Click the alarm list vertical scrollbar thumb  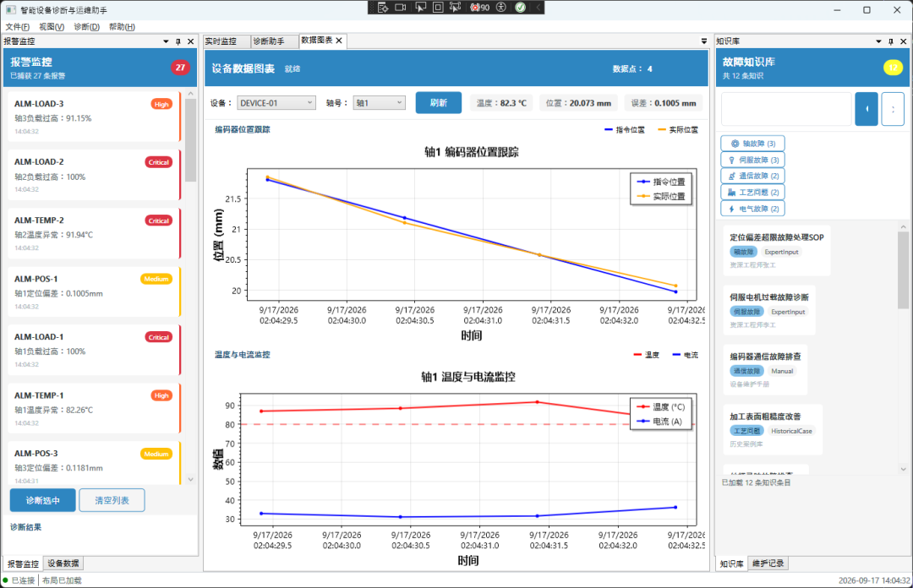pos(190,140)
